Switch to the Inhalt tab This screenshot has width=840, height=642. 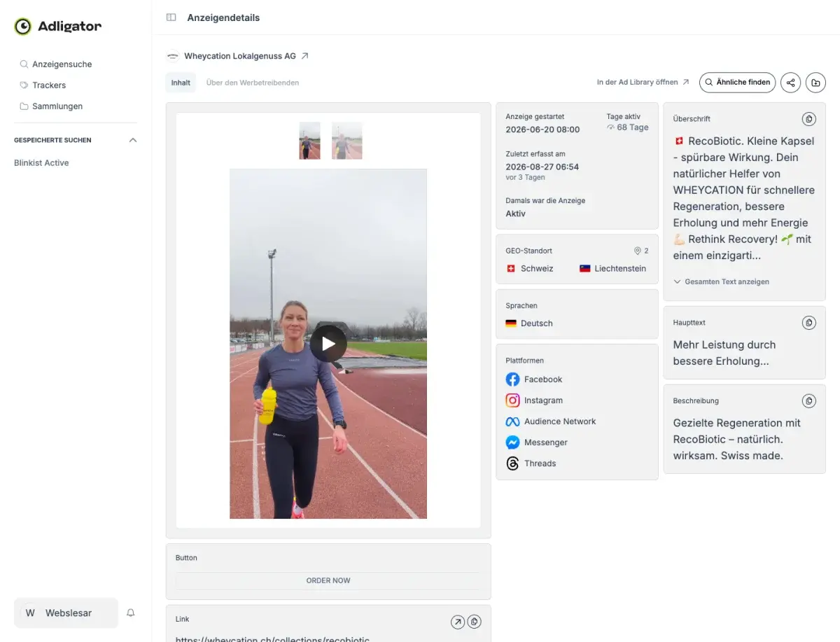coord(181,83)
